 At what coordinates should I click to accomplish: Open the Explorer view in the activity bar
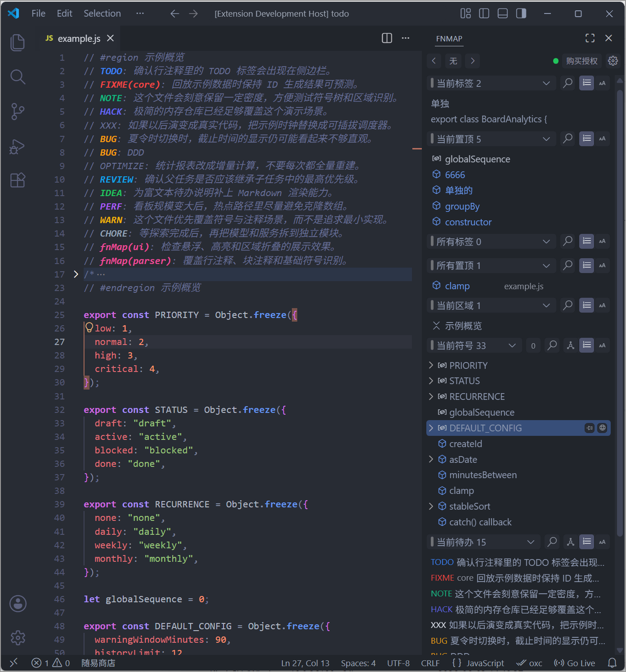[18, 42]
